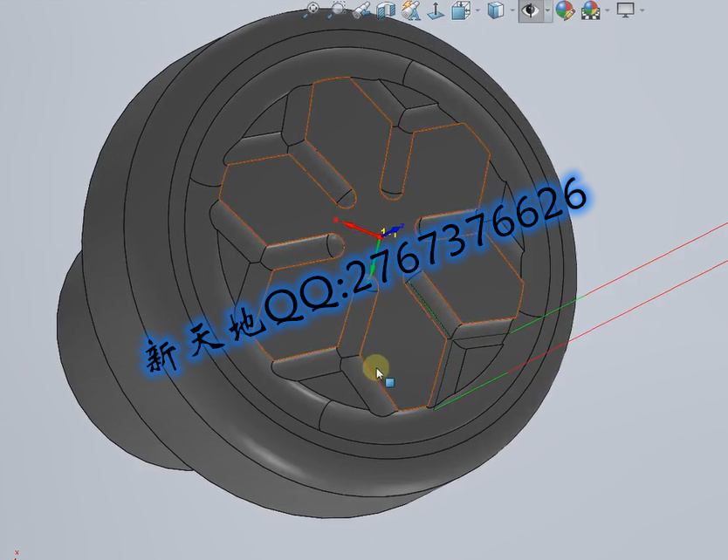
Task: Expand the View Orientation dropdown arrow
Action: pos(477,10)
